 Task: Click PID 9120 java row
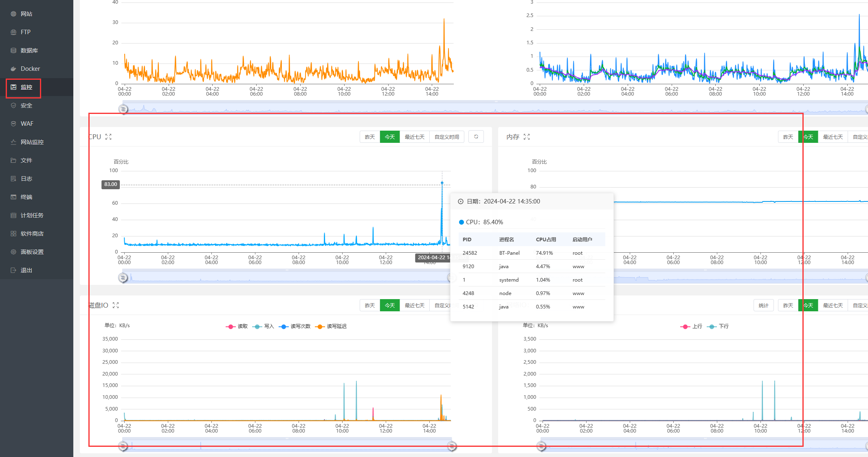coord(532,267)
